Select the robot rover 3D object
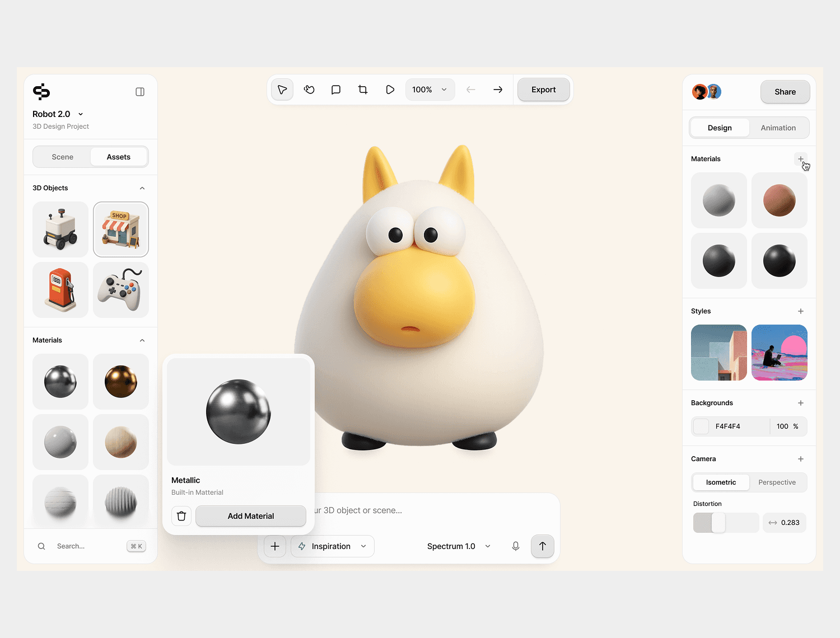 pyautogui.click(x=60, y=229)
